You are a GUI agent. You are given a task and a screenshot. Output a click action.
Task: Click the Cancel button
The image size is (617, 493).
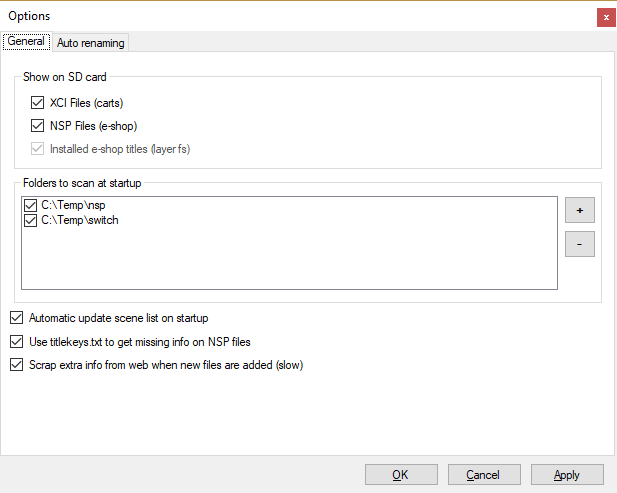point(484,474)
